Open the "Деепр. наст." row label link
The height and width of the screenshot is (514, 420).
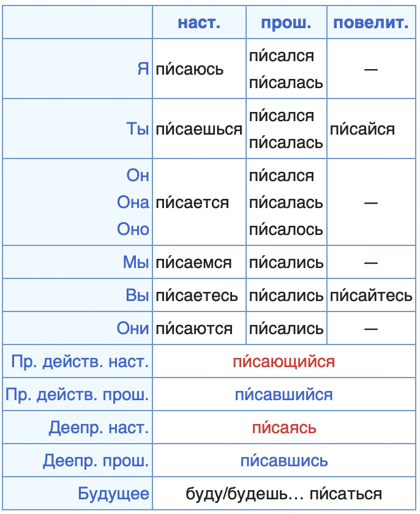pyautogui.click(x=99, y=428)
